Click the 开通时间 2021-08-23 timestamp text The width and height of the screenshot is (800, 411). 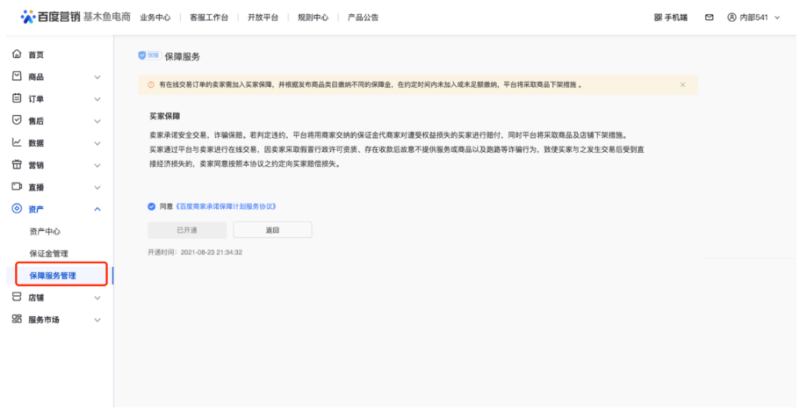point(195,252)
